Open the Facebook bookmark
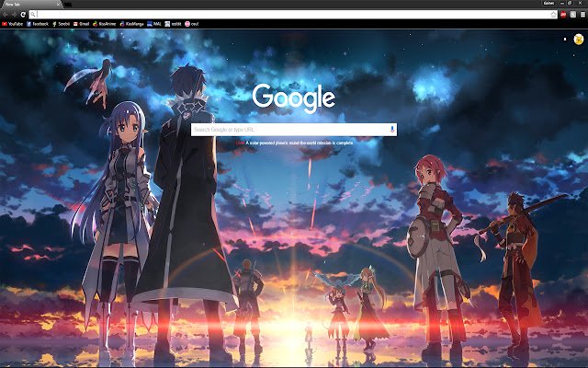The width and height of the screenshot is (588, 368). pos(38,24)
